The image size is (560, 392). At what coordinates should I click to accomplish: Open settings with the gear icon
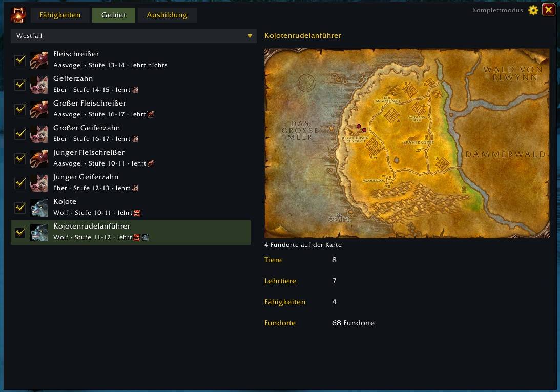(533, 10)
